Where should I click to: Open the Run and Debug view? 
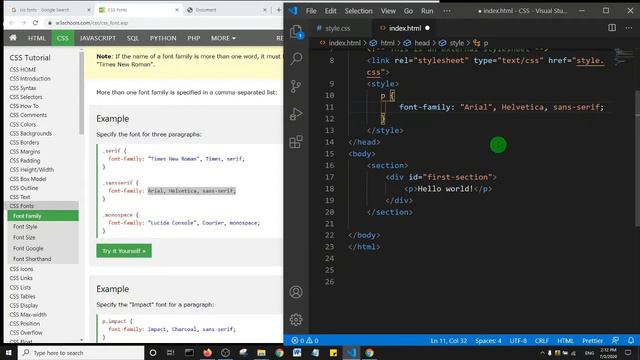296,114
